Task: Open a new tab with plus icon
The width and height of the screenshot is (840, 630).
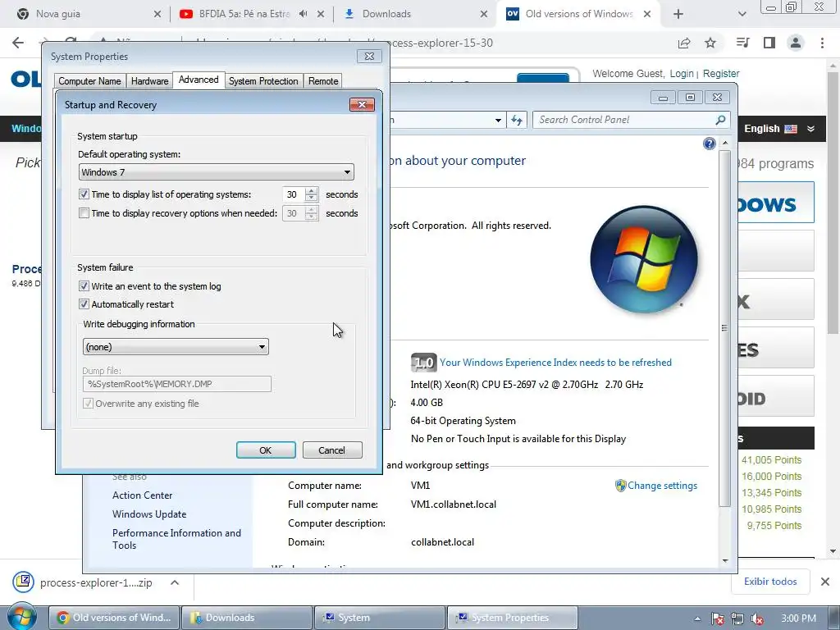Action: point(678,14)
